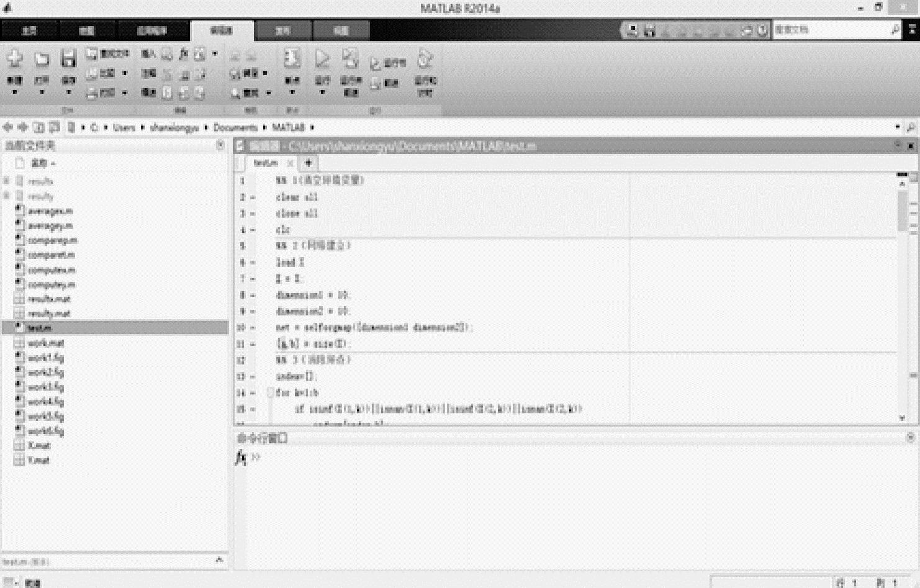Toggle breakpoint dash on line 4
Viewport: 920px width, 588px height.
(x=253, y=230)
